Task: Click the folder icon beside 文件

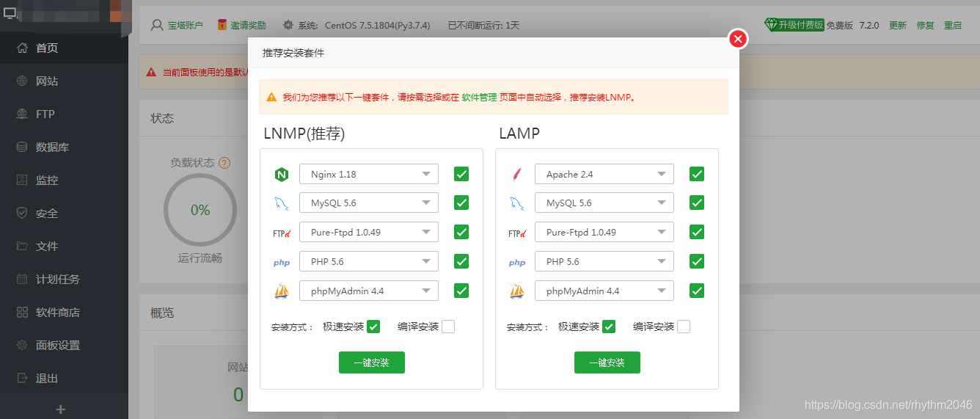Action: (22, 246)
